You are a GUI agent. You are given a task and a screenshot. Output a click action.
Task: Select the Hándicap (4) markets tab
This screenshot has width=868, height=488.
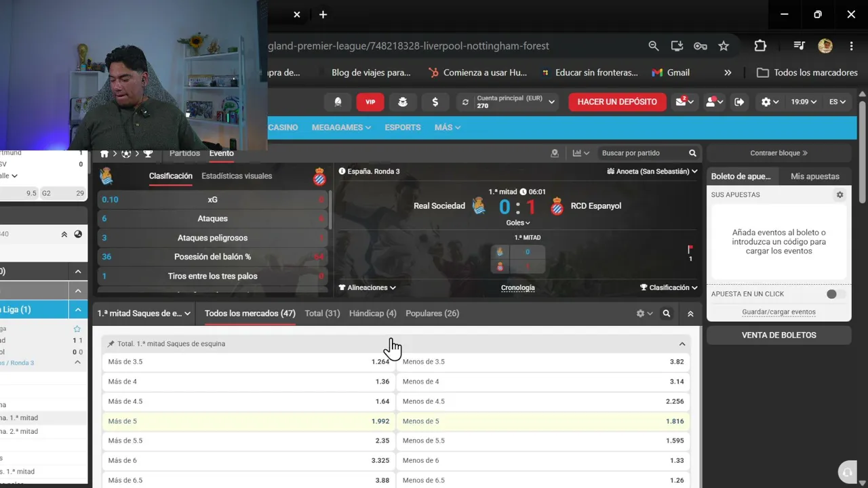[372, 314]
